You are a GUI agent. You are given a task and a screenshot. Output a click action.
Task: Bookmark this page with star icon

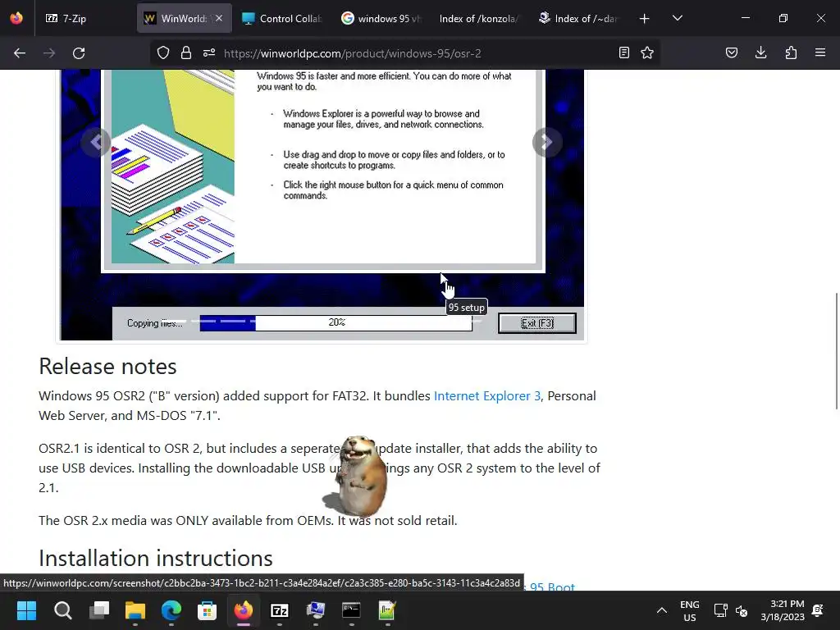(647, 53)
